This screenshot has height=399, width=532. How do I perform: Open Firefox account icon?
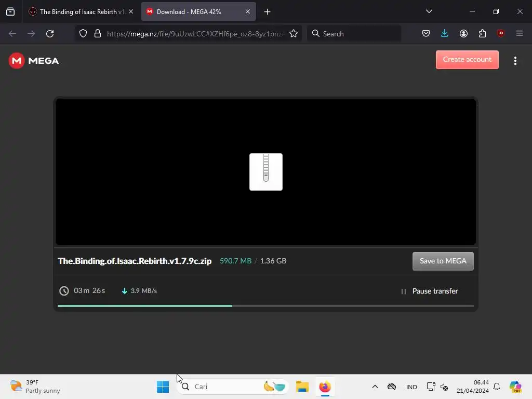(463, 33)
